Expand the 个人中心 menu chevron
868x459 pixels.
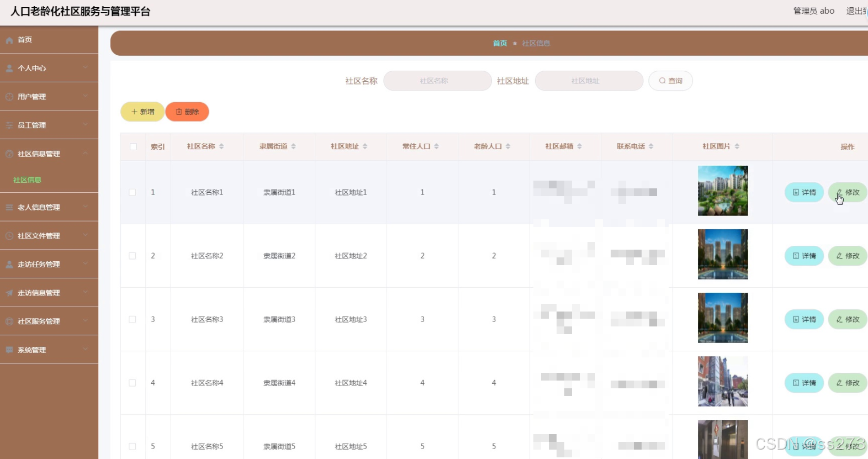86,68
